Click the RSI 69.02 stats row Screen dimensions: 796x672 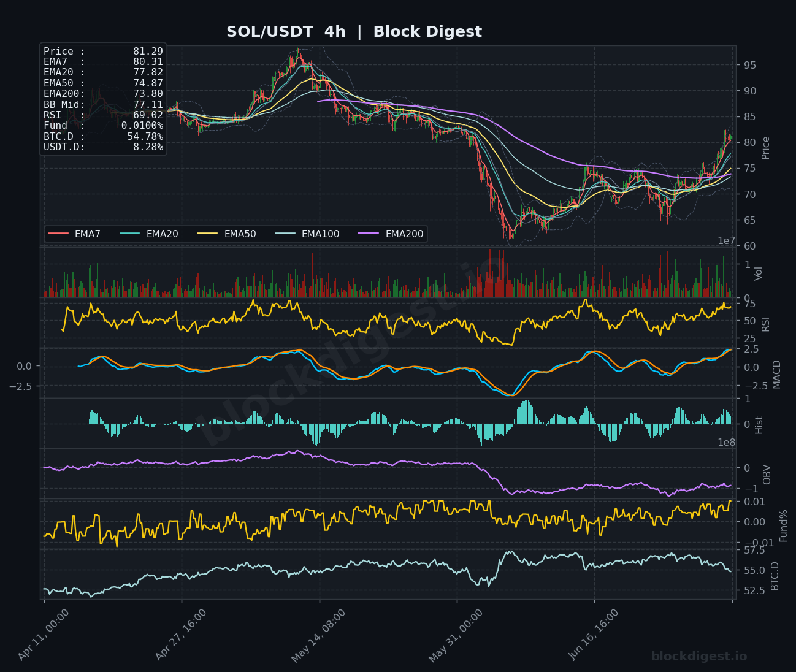(103, 115)
